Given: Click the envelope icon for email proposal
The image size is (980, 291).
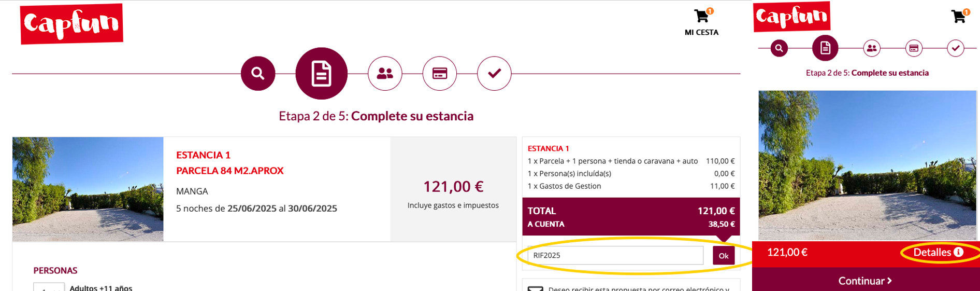Looking at the screenshot, I should 535,288.
